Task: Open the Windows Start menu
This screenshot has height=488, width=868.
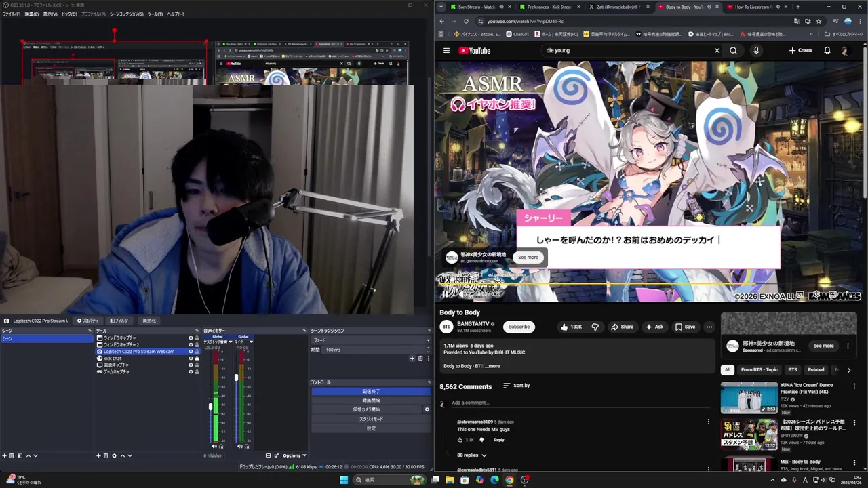Action: point(344,480)
